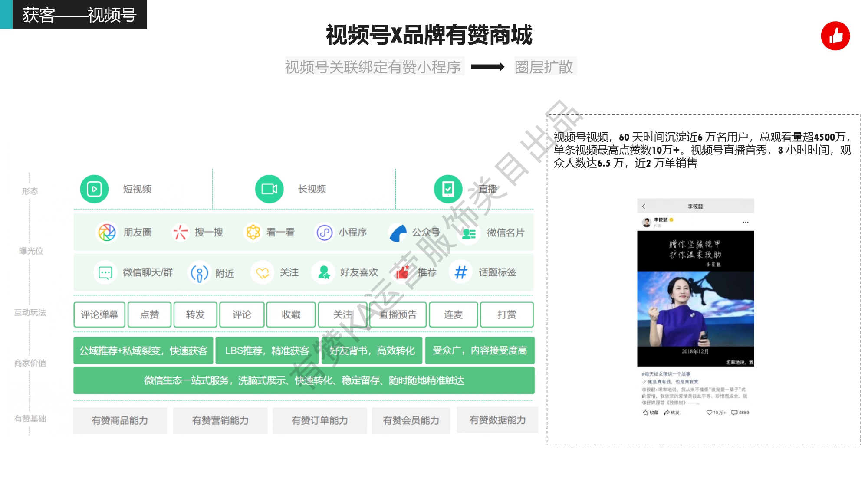Click the 互动玩法 row label
Image resolution: width=868 pixels, height=488 pixels.
point(30,312)
